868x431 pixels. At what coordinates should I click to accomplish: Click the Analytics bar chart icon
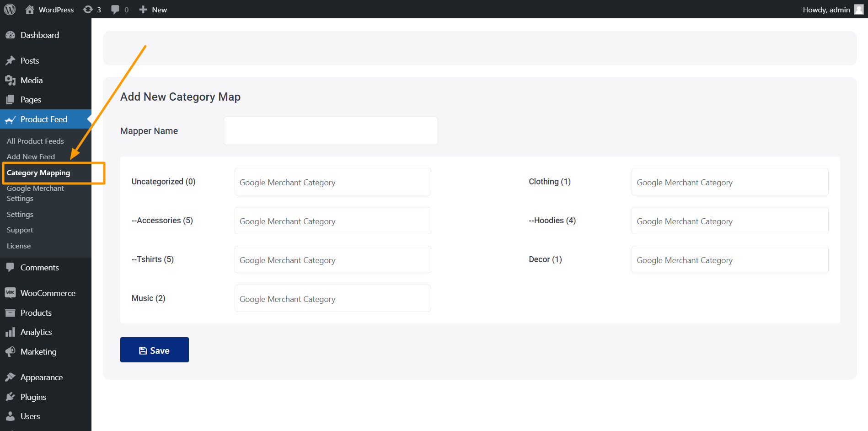pos(10,332)
